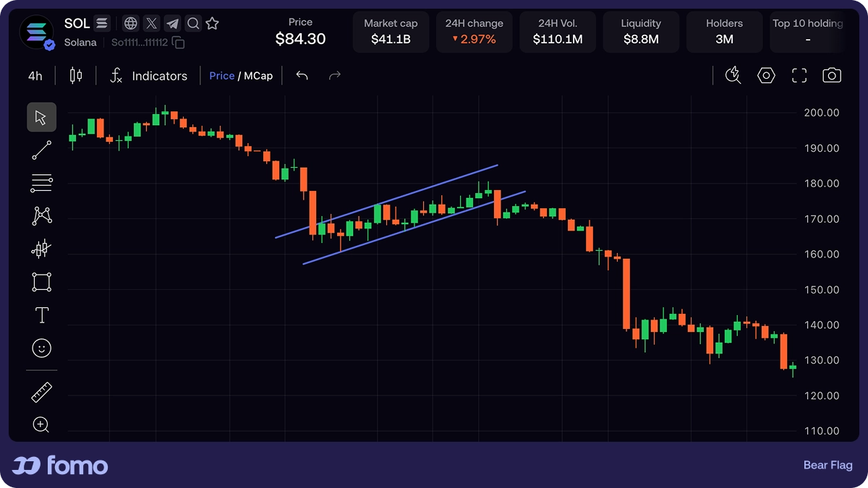
Task: Click the 24H change 2.97% card
Action: tap(475, 32)
